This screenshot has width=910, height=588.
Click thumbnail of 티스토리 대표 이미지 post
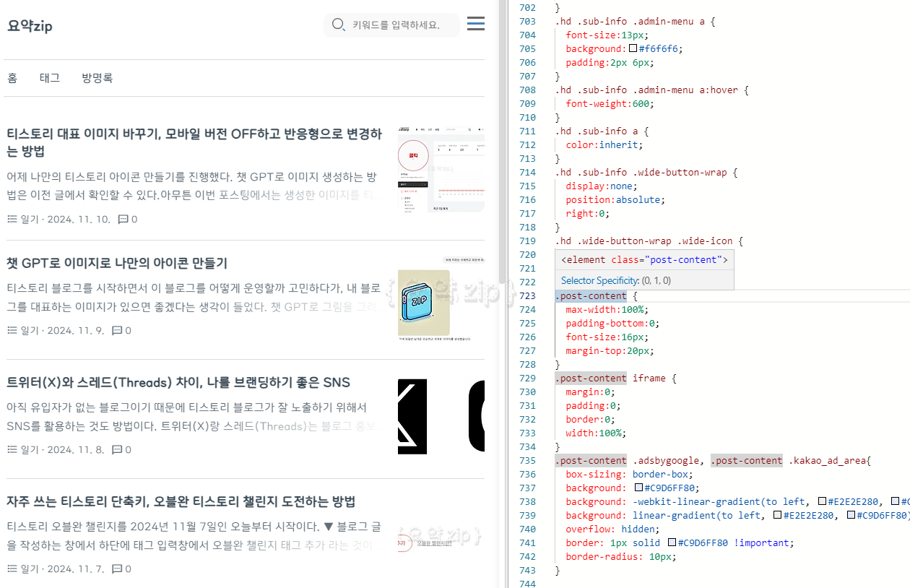coord(441,168)
